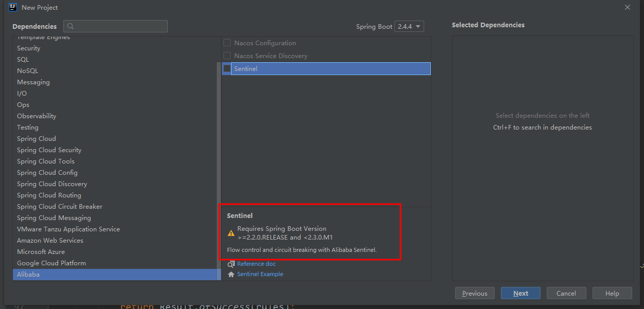
Task: Enable the Nacos Configuration checkbox
Action: coord(227,43)
